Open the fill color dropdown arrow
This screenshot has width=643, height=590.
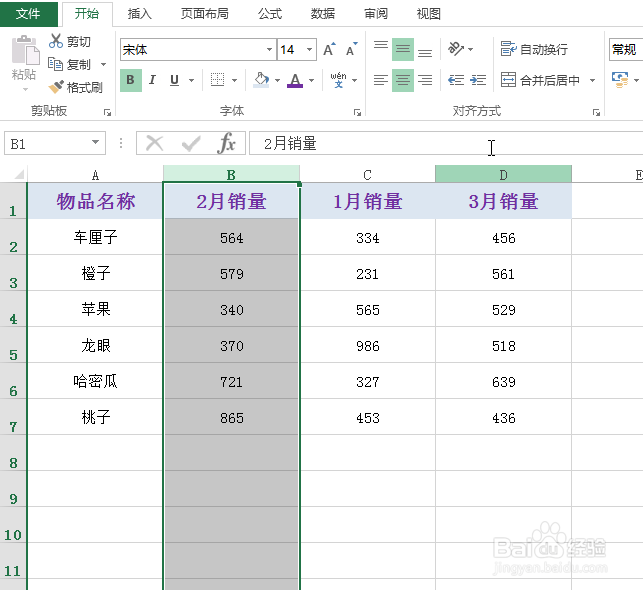point(277,80)
